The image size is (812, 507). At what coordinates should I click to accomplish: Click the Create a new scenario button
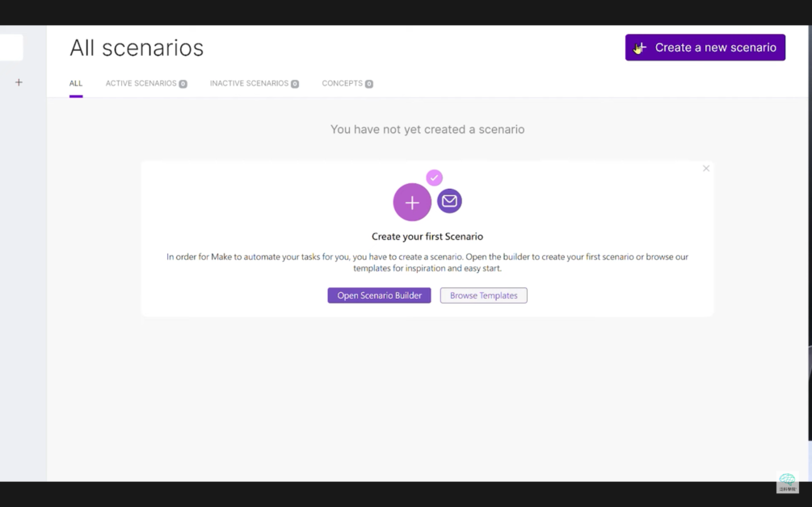(705, 48)
